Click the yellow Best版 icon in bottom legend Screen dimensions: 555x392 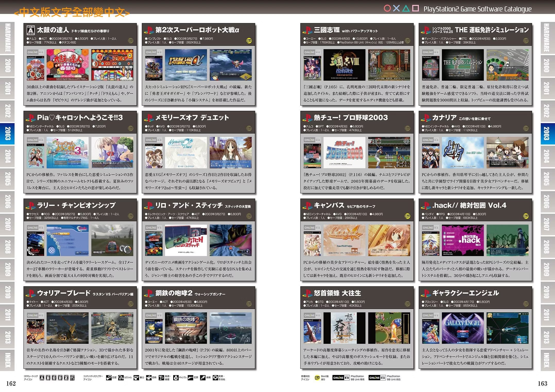[317, 378]
